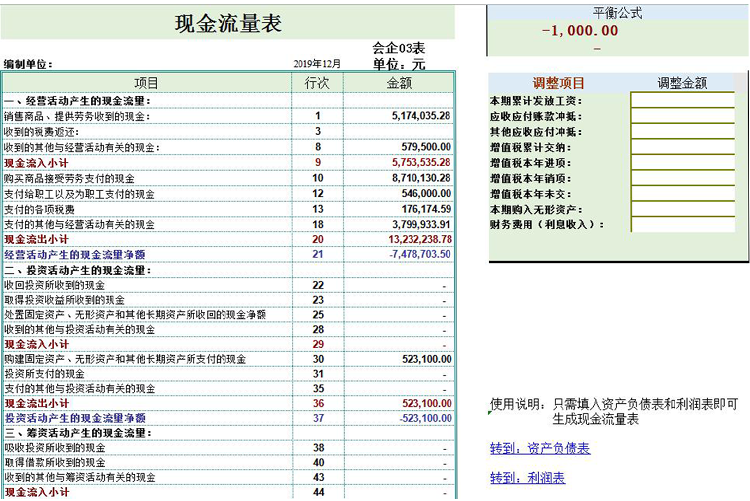Screen dimensions: 750x501
Task: Click the balance value -1,000.00
Action: (580, 31)
